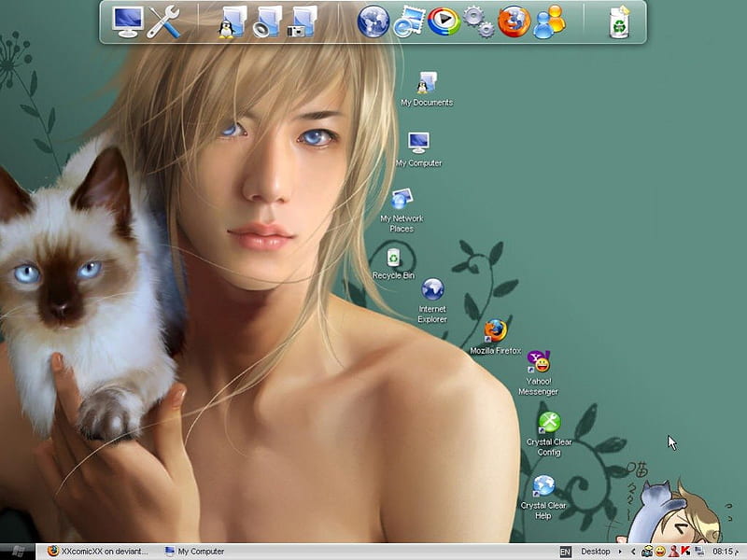Open the monitor icon in the top dock
This screenshot has height=560, width=747.
click(x=128, y=21)
